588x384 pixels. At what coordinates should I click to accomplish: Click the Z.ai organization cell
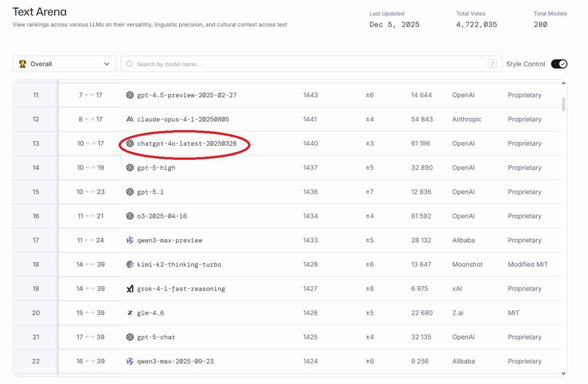[x=458, y=313]
